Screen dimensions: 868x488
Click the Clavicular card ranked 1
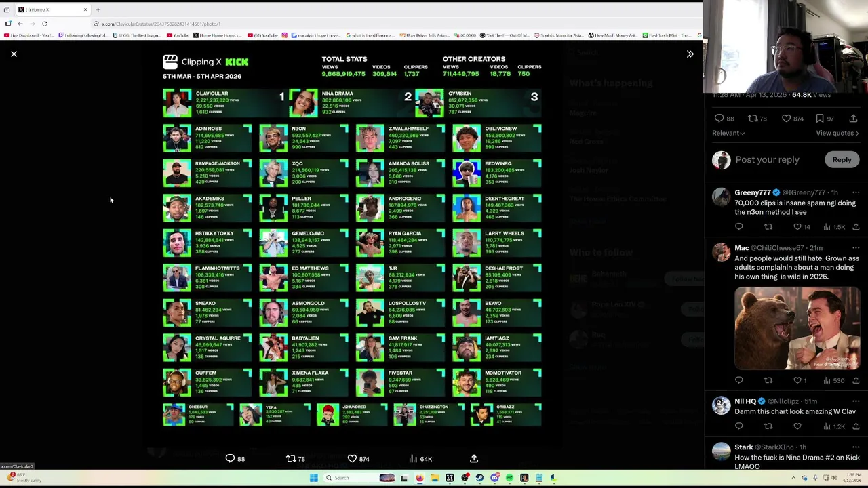coord(225,103)
